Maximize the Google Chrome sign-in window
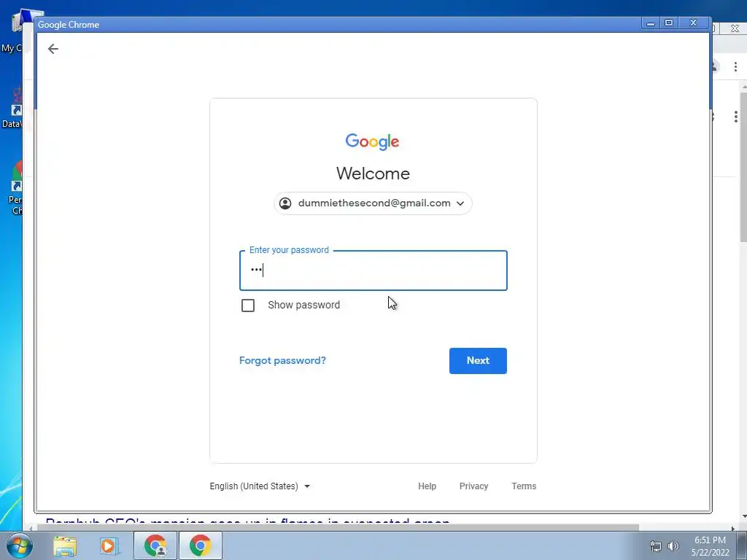Viewport: 747px width, 560px height. pyautogui.click(x=669, y=23)
